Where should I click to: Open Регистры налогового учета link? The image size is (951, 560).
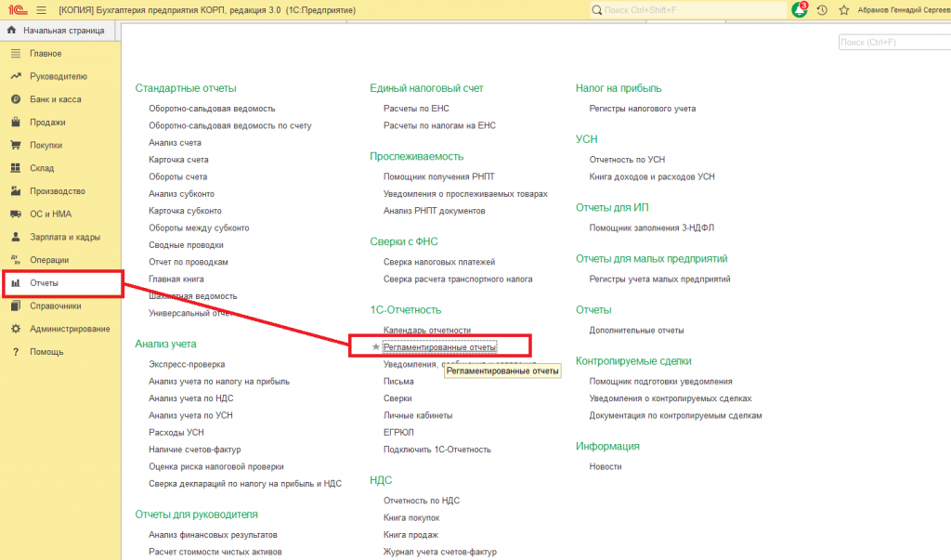coord(643,109)
